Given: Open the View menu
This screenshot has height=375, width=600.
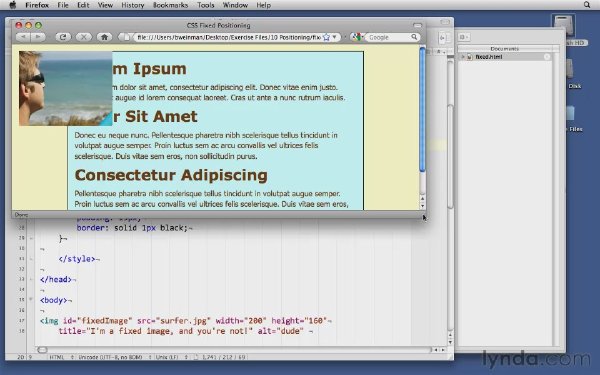Looking at the screenshot, I should pyautogui.click(x=105, y=5).
